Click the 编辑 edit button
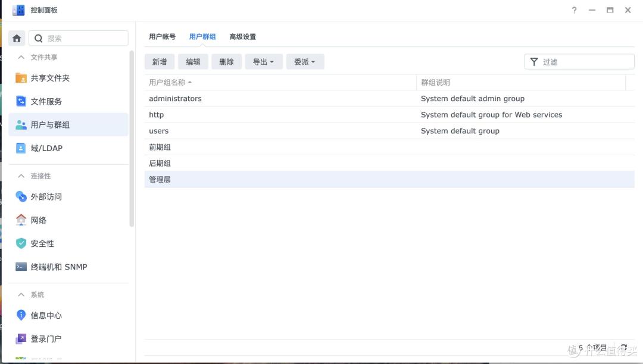The width and height of the screenshot is (643, 364). (x=193, y=62)
